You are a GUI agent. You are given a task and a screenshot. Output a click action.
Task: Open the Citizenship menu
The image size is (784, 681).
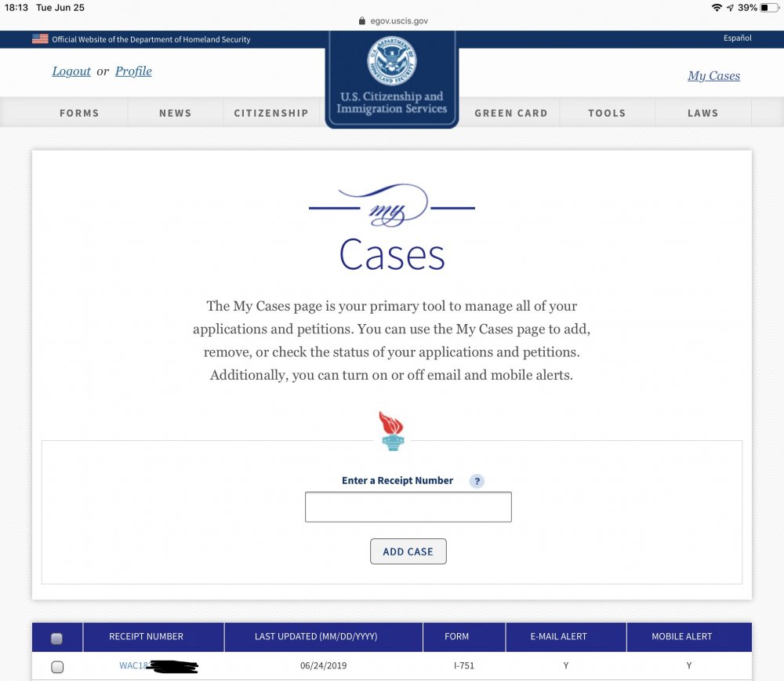pyautogui.click(x=271, y=113)
